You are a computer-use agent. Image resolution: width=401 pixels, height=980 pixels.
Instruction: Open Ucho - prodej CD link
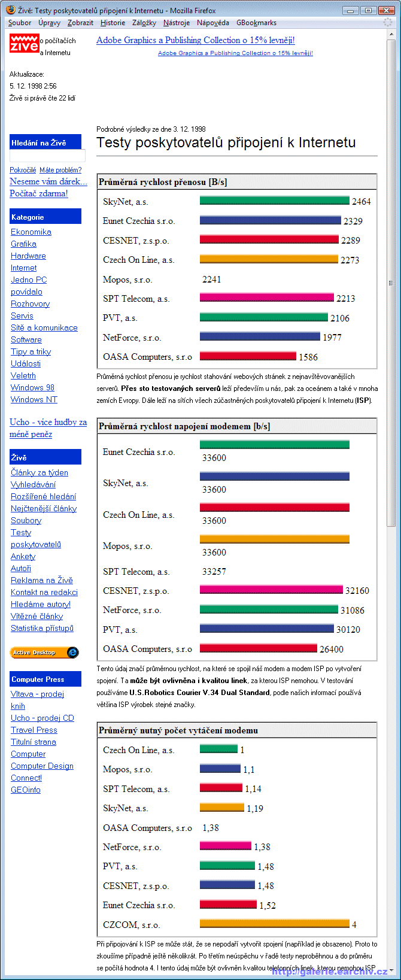point(42,718)
